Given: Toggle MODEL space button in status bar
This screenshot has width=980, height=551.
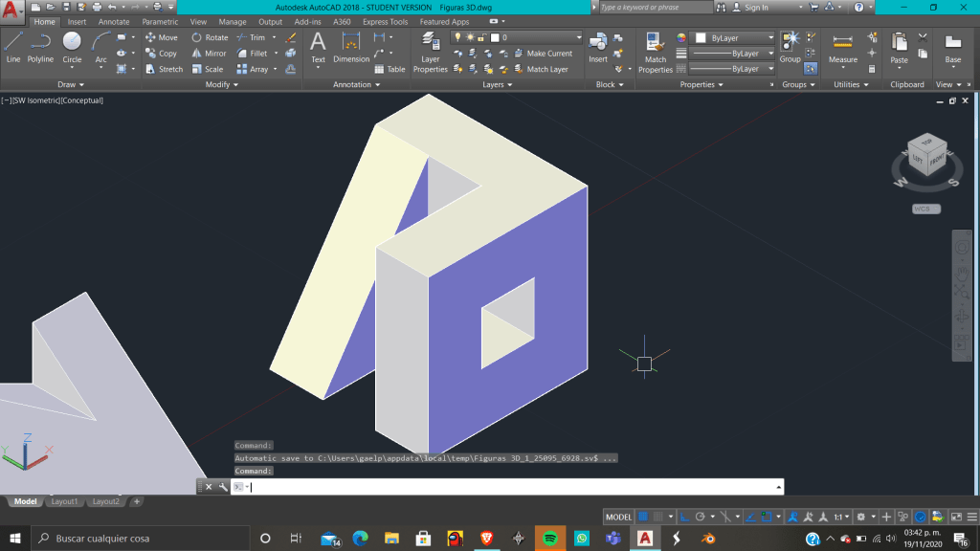Looking at the screenshot, I should (x=618, y=517).
